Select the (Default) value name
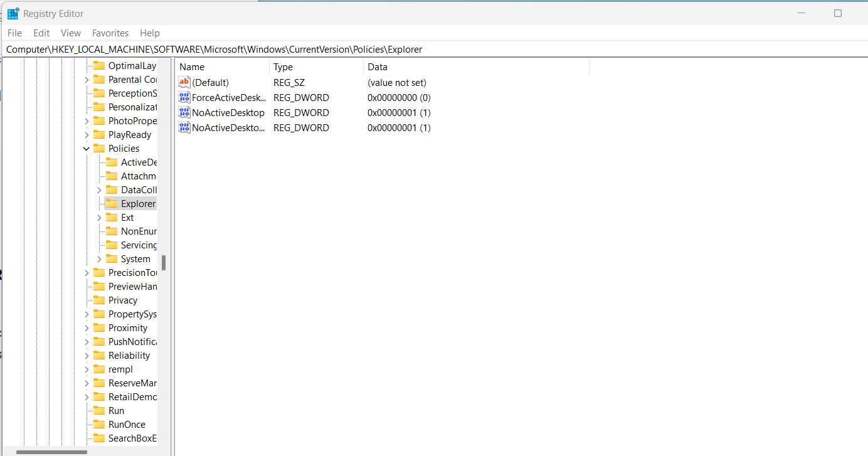This screenshot has height=456, width=868. [210, 83]
